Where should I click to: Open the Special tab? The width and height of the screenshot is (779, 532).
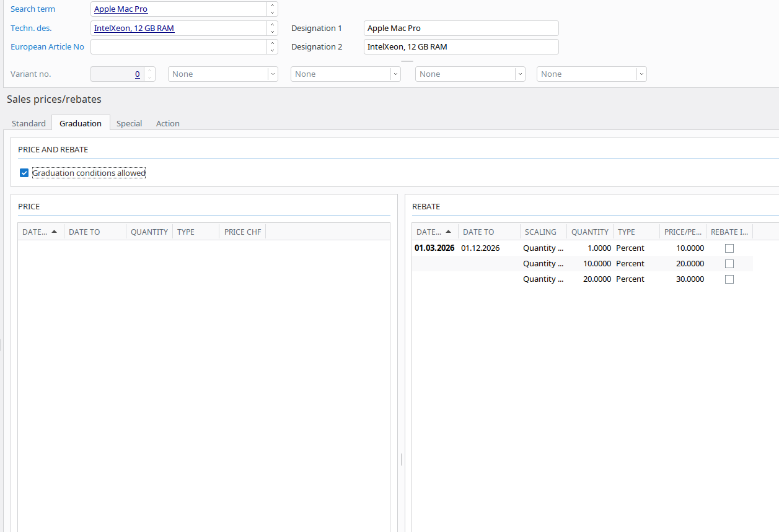point(129,123)
